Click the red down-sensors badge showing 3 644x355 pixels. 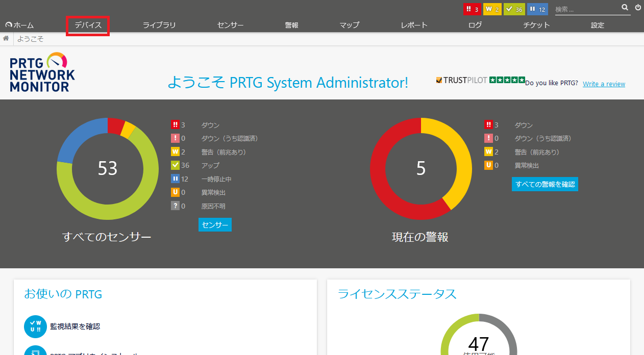pyautogui.click(x=472, y=9)
